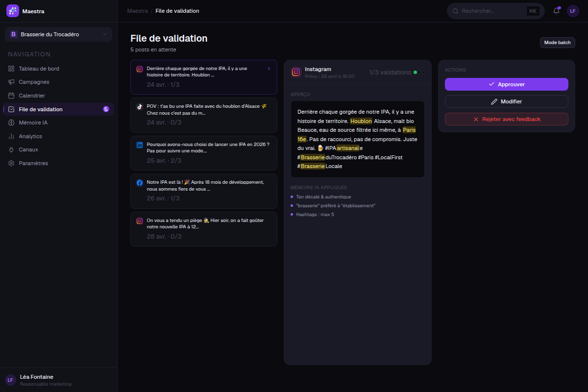
Task: Click the 1/3 validations status
Action: point(390,72)
